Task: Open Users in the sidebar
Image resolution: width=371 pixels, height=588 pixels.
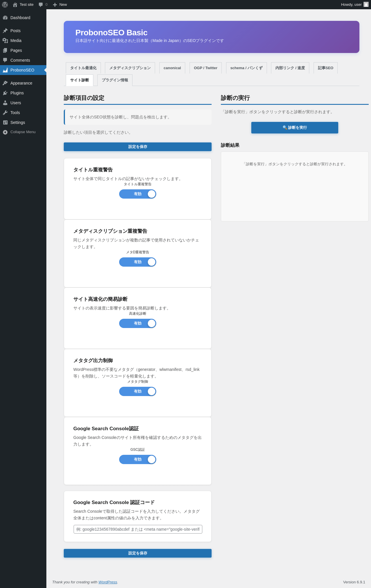Action: point(23,103)
